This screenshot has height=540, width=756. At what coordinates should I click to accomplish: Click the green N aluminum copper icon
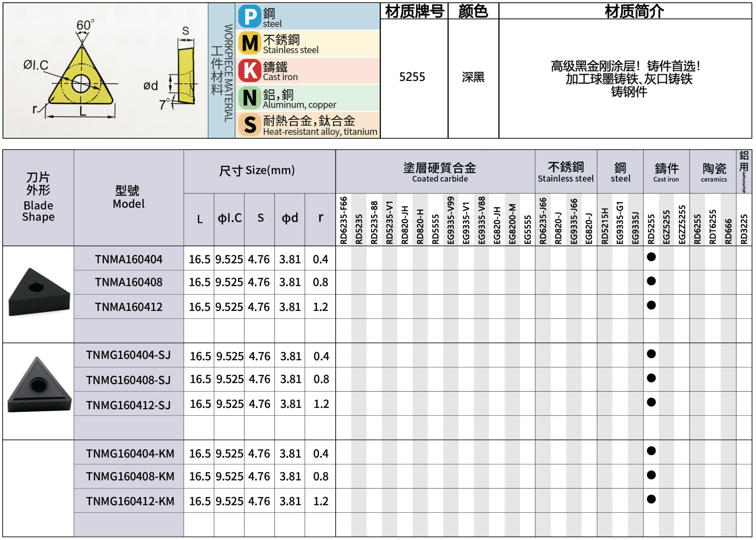click(x=250, y=98)
